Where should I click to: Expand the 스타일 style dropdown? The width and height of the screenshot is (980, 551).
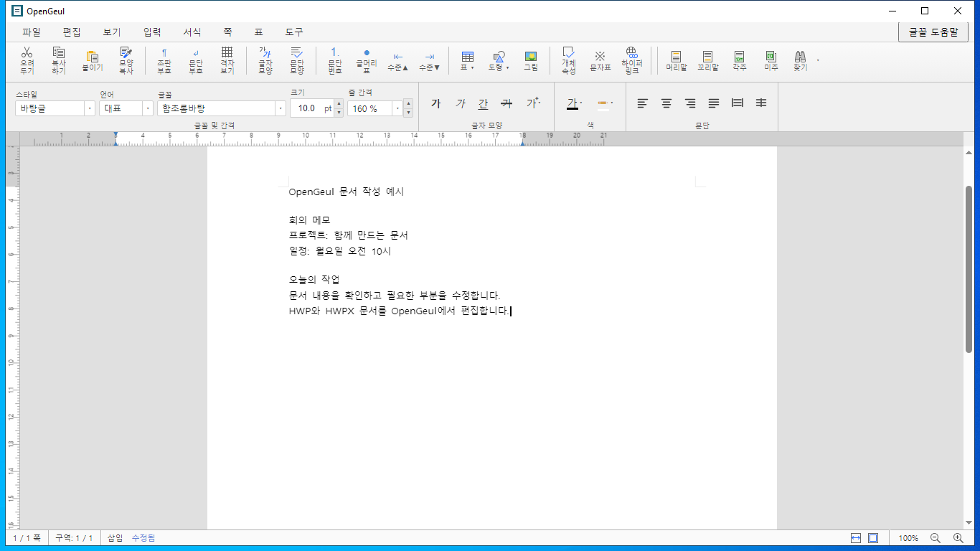click(x=90, y=108)
